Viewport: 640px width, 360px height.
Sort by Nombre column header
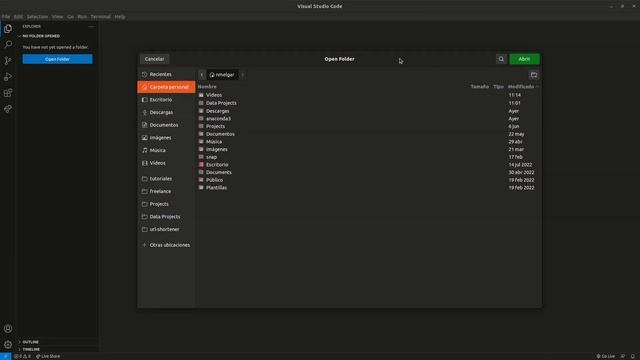coord(207,87)
